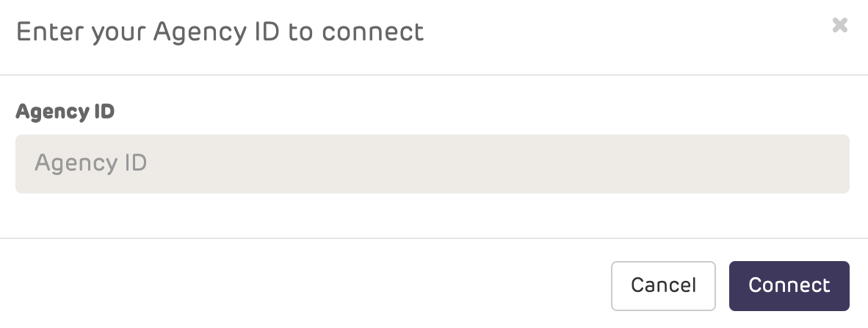Hit Cancel to abort connecting
Screen dimensions: 868x328
pos(663,285)
